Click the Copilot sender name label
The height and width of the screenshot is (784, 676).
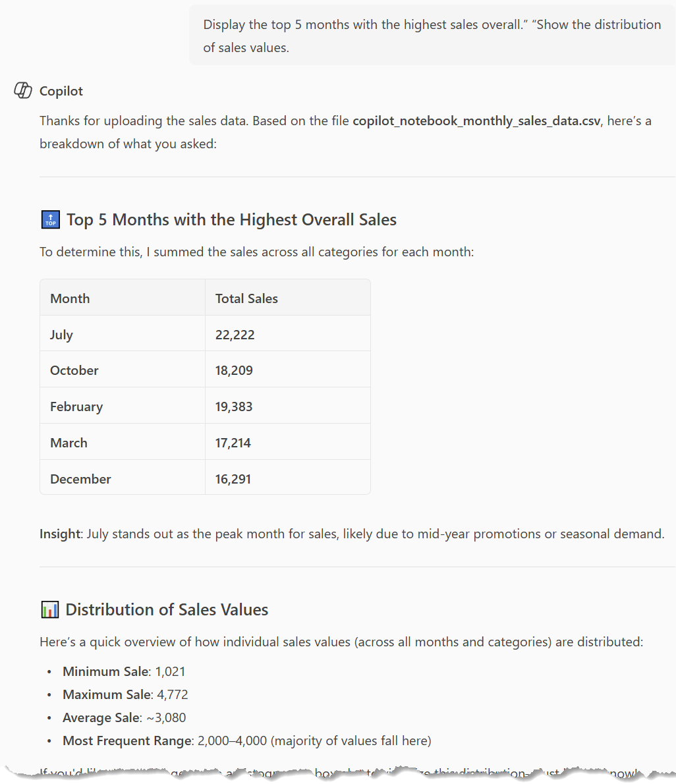pos(61,92)
